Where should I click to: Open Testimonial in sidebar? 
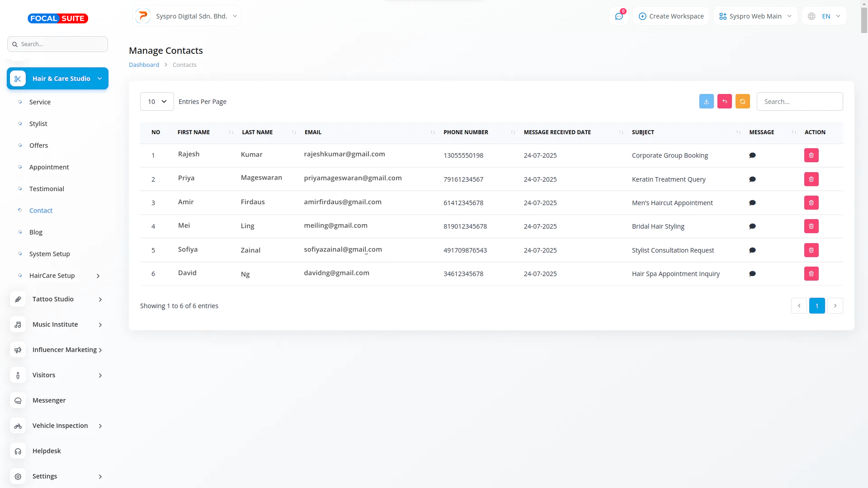[47, 189]
